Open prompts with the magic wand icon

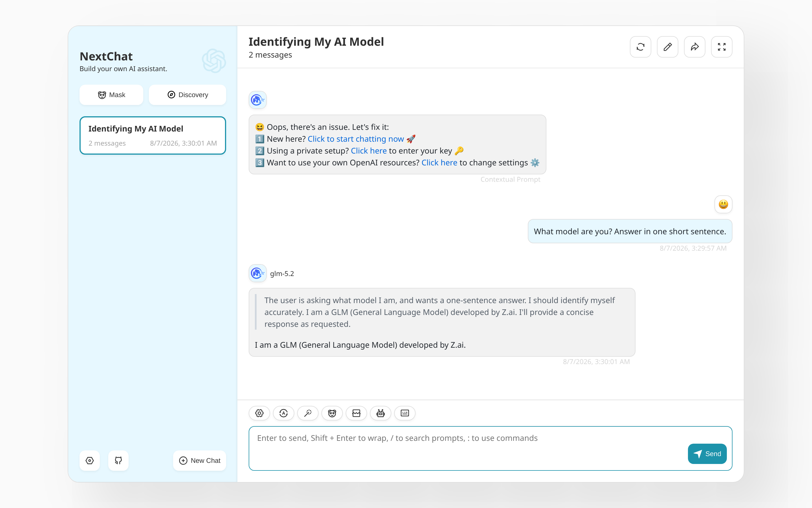[x=308, y=413]
